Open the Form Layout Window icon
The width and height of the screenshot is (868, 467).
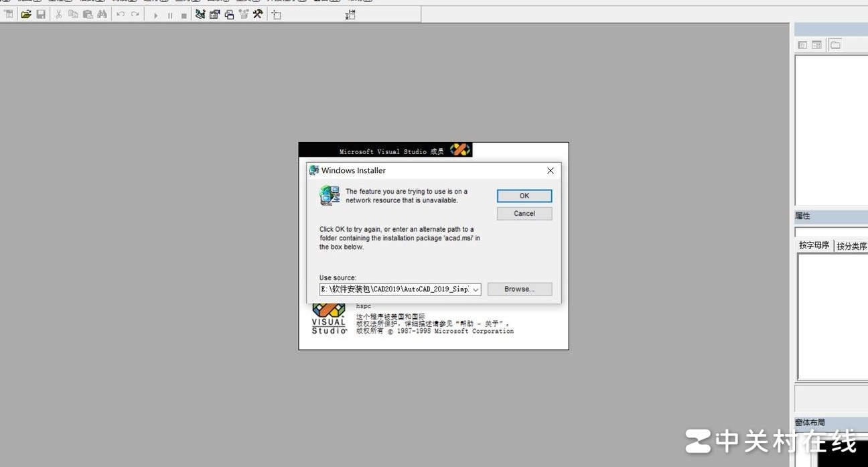pos(229,14)
